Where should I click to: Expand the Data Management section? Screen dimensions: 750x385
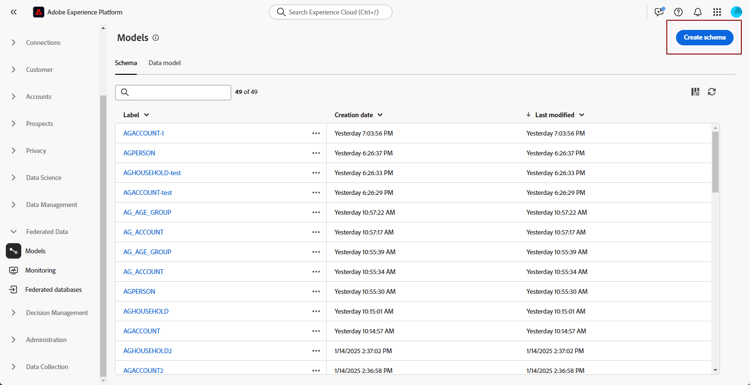pos(44,205)
